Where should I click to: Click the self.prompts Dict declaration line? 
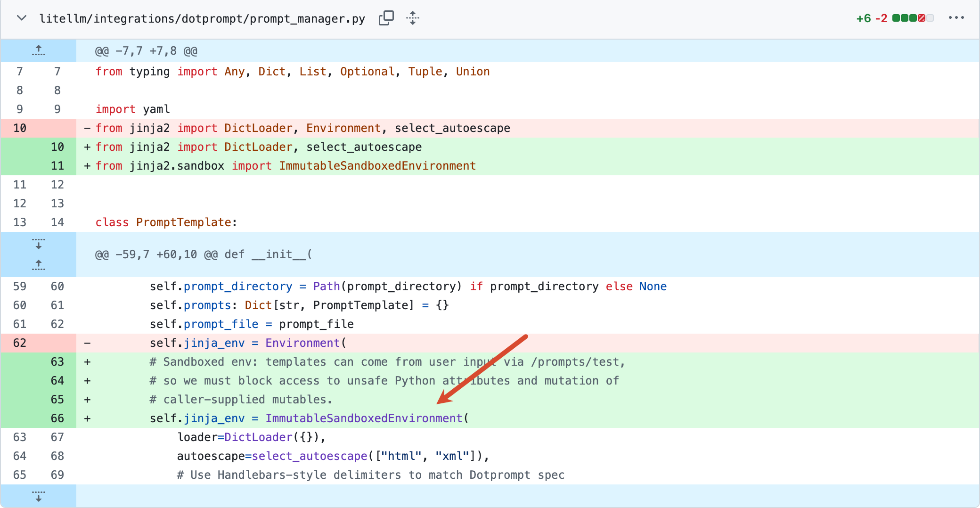pyautogui.click(x=299, y=305)
